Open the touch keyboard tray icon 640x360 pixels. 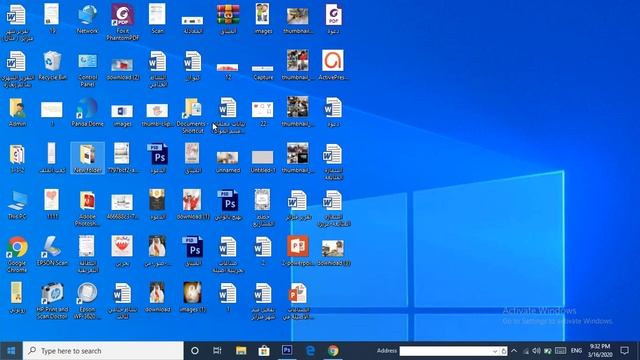pyautogui.click(x=561, y=351)
